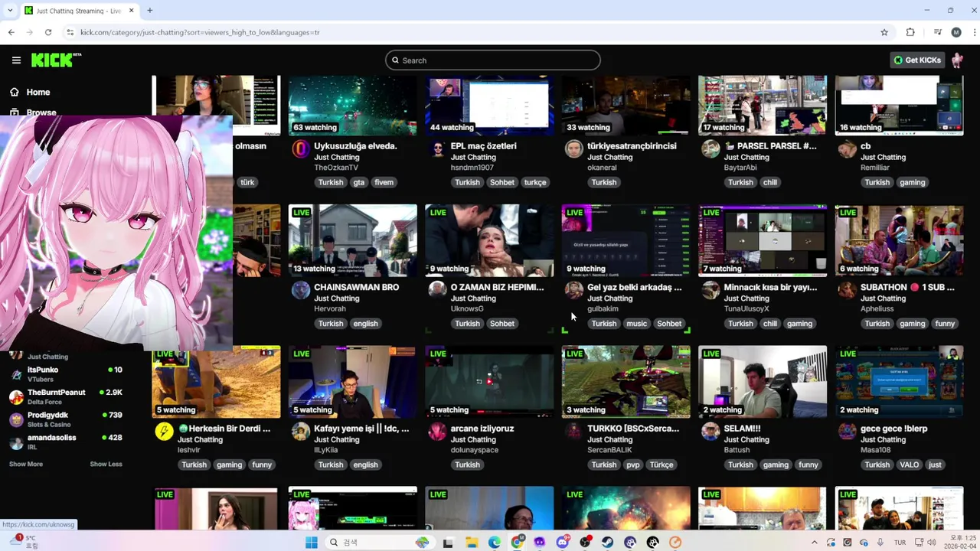Open arcane izliyoruz stream thumbnail
Viewport: 980px width, 551px height.
tap(489, 381)
